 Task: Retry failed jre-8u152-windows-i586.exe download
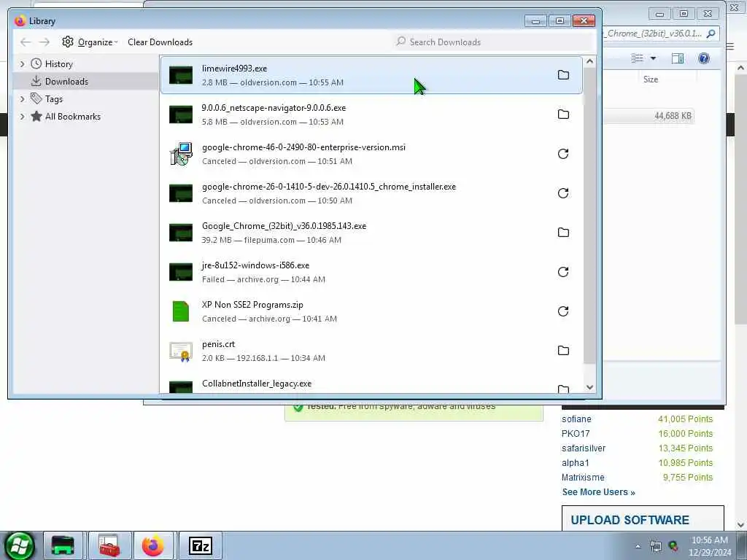[x=563, y=272]
